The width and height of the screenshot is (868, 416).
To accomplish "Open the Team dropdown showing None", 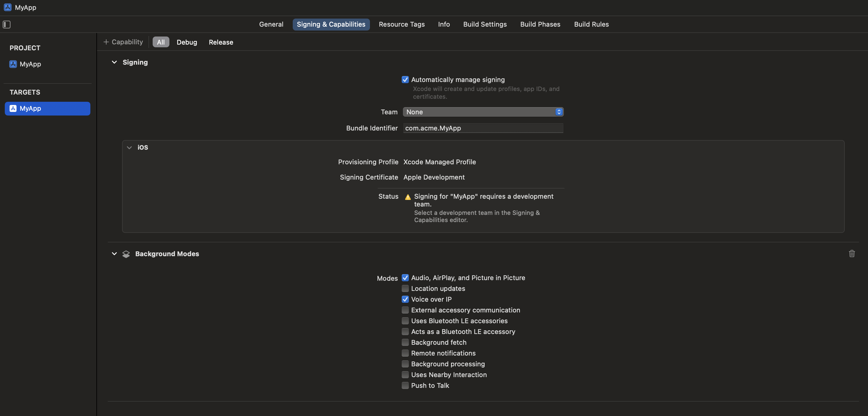I will pyautogui.click(x=483, y=112).
